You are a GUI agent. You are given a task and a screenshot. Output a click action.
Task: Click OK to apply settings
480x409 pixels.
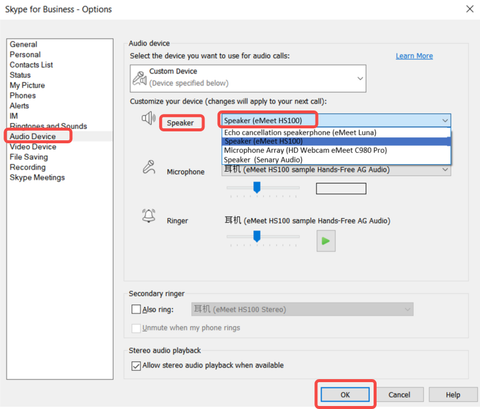tap(345, 395)
